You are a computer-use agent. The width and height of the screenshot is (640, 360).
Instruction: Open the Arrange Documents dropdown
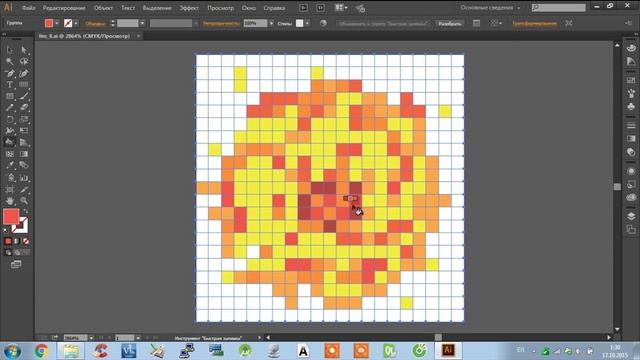(x=341, y=8)
